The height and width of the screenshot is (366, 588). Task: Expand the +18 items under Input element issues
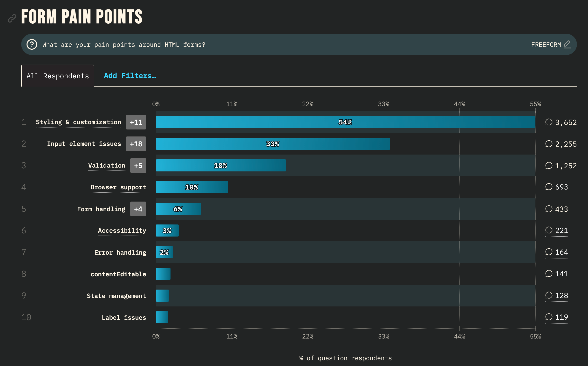tap(136, 144)
